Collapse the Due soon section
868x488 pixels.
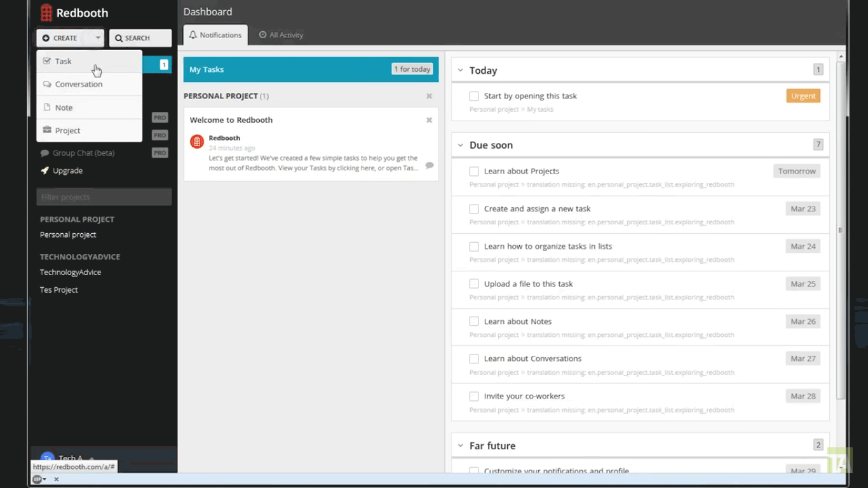coord(461,146)
